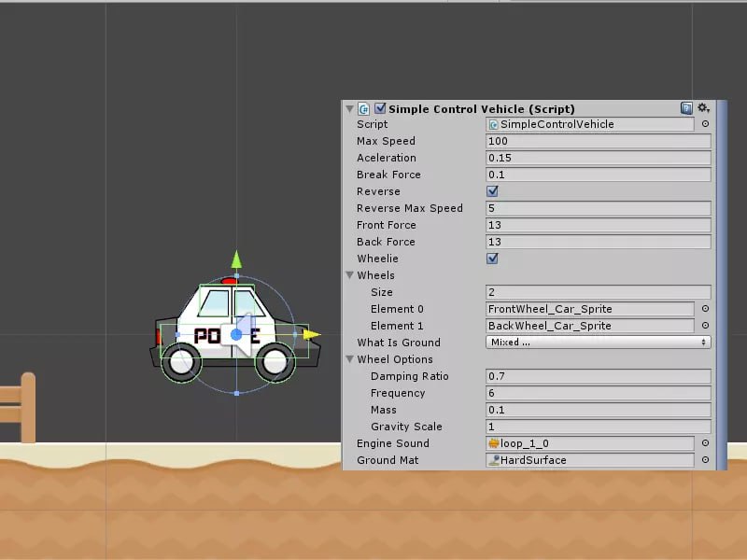Enable the Reverse checkbox
The image size is (747, 560).
click(492, 191)
